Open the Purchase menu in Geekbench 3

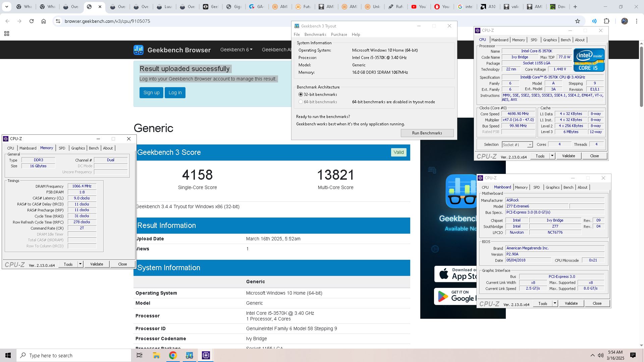click(x=339, y=35)
